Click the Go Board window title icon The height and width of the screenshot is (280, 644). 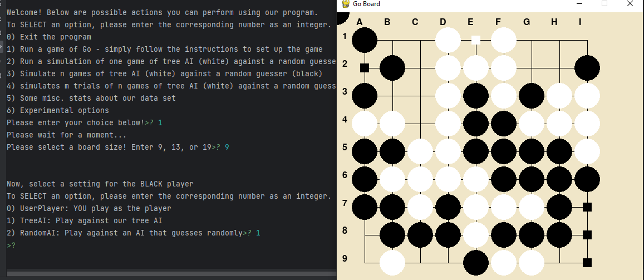click(346, 4)
